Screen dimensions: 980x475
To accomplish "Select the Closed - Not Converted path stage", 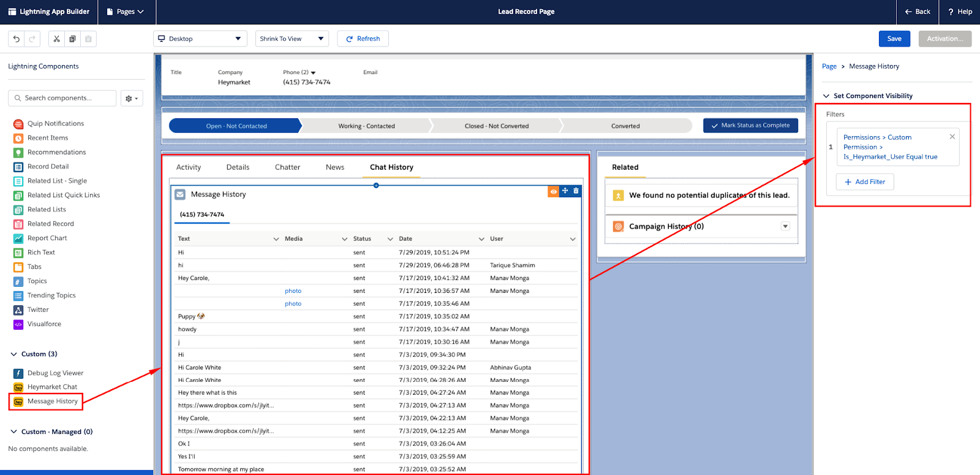I will pyautogui.click(x=497, y=126).
